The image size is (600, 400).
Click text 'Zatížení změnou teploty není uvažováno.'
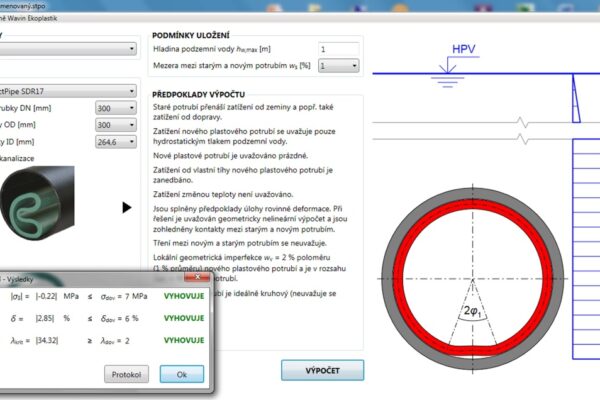point(223,194)
